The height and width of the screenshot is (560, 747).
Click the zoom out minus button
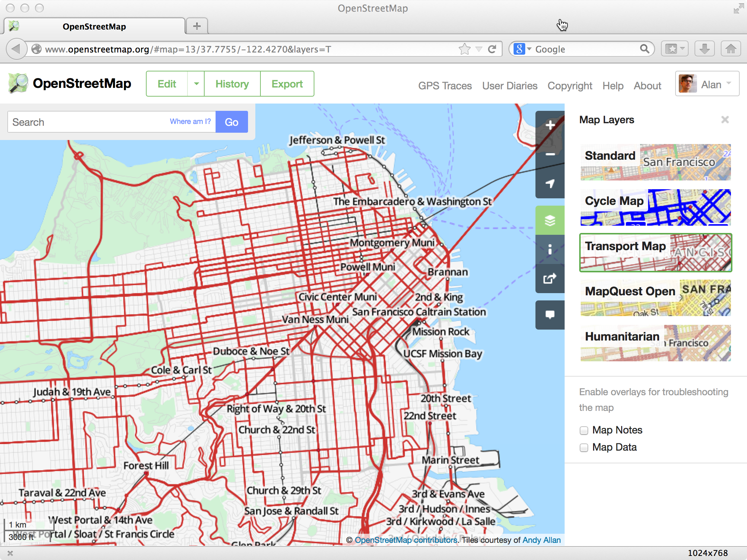(550, 155)
